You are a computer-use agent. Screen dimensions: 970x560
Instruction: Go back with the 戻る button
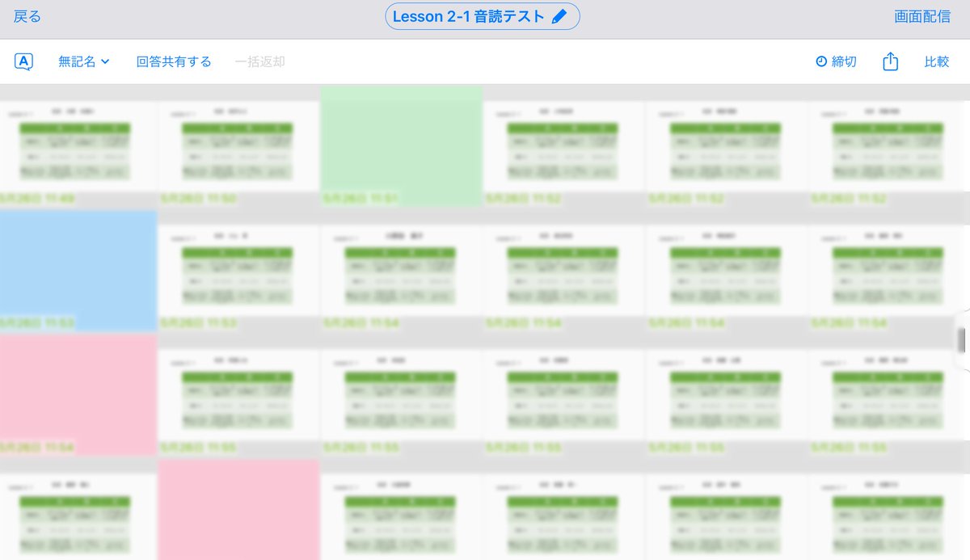point(27,17)
